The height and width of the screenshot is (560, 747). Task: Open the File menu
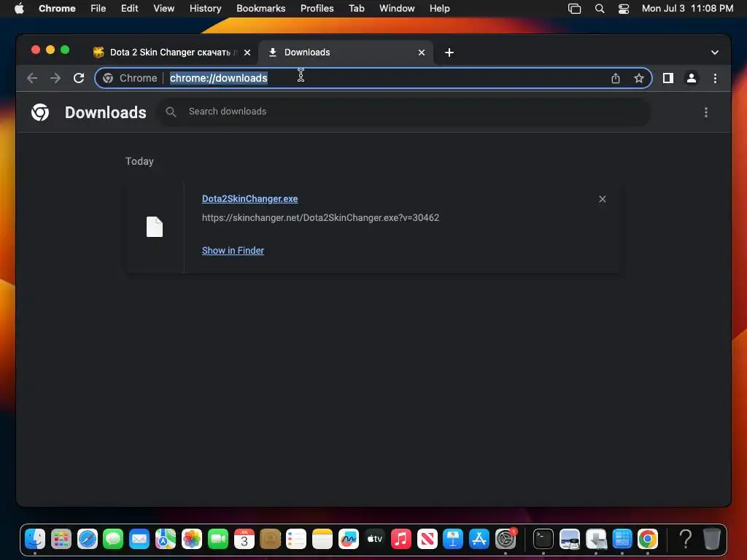98,8
